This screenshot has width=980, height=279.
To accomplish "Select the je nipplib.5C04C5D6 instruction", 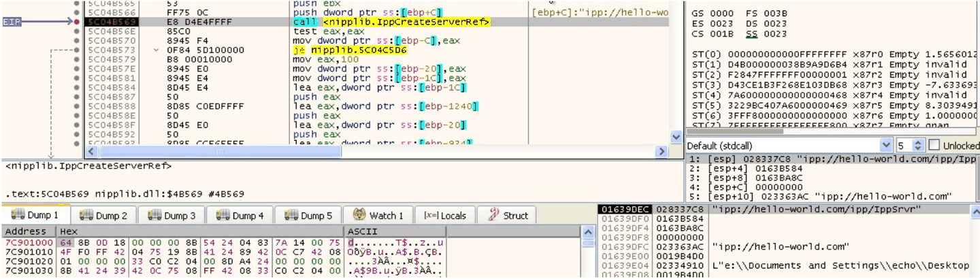I will [x=349, y=50].
